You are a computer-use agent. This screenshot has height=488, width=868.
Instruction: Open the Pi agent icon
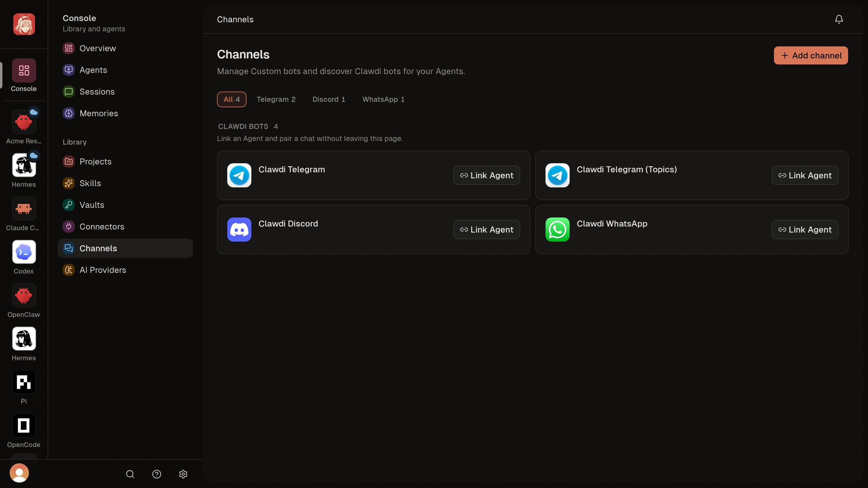pyautogui.click(x=24, y=382)
